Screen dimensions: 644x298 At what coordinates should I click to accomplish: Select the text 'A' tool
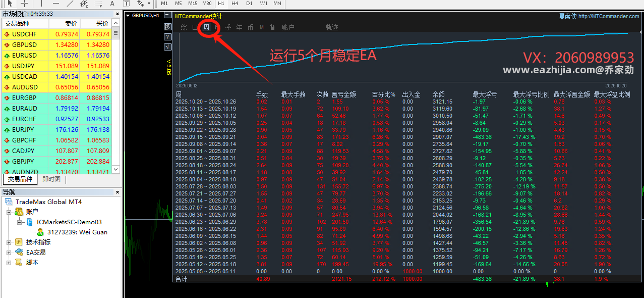(112, 3)
